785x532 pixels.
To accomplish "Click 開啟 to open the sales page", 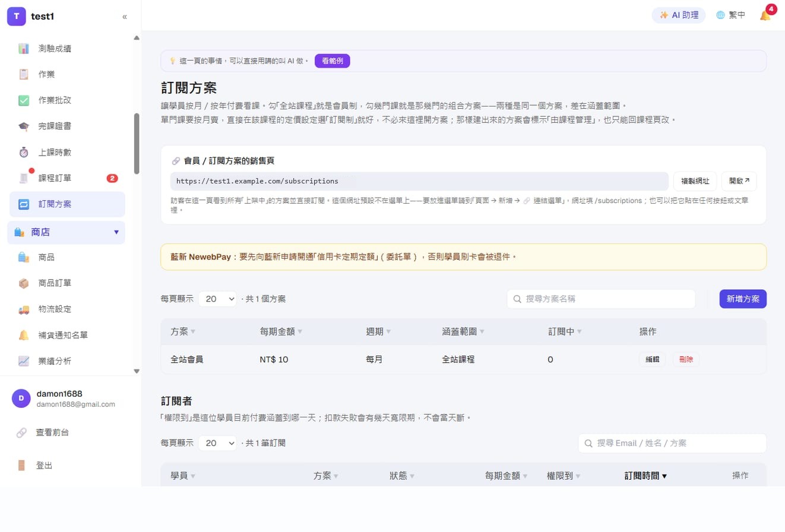I will tap(739, 181).
